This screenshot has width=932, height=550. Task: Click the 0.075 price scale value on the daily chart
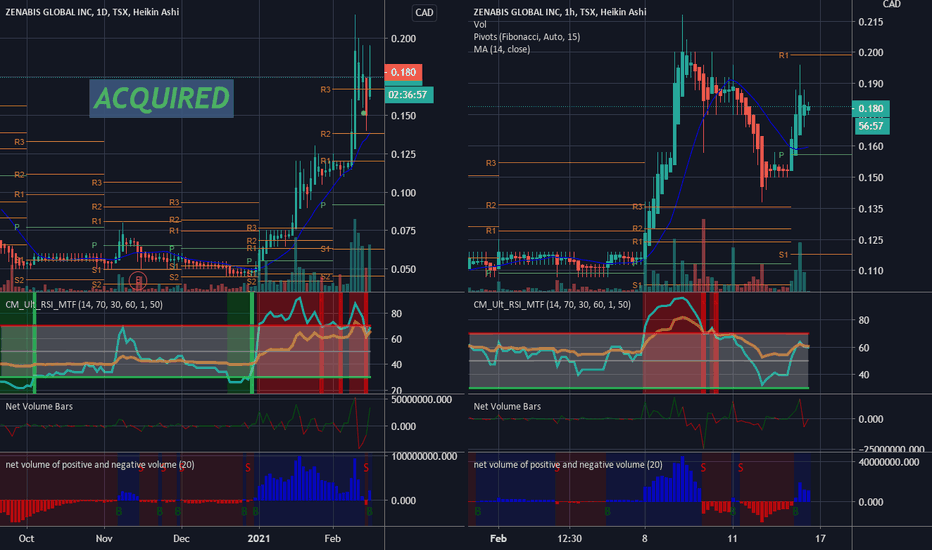404,231
